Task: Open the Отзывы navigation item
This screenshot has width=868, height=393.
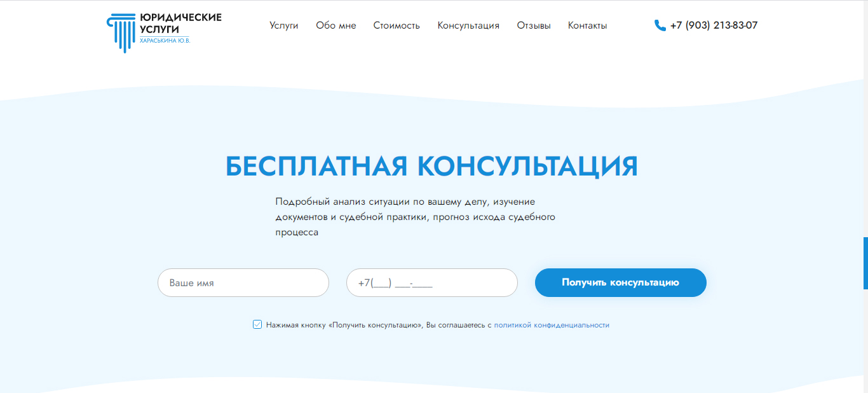Action: (533, 25)
